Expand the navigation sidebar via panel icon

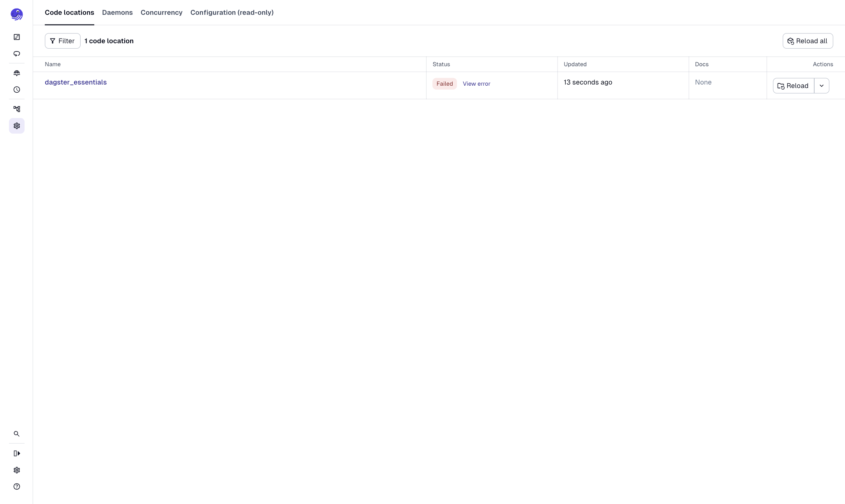[16, 453]
